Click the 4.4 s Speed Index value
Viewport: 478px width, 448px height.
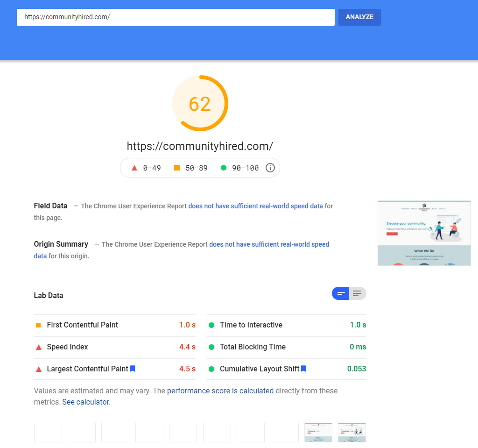(187, 347)
